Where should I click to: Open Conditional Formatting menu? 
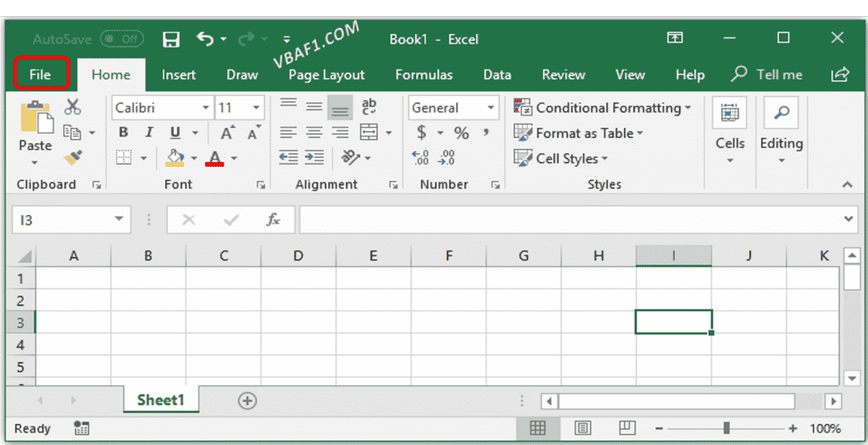[602, 108]
